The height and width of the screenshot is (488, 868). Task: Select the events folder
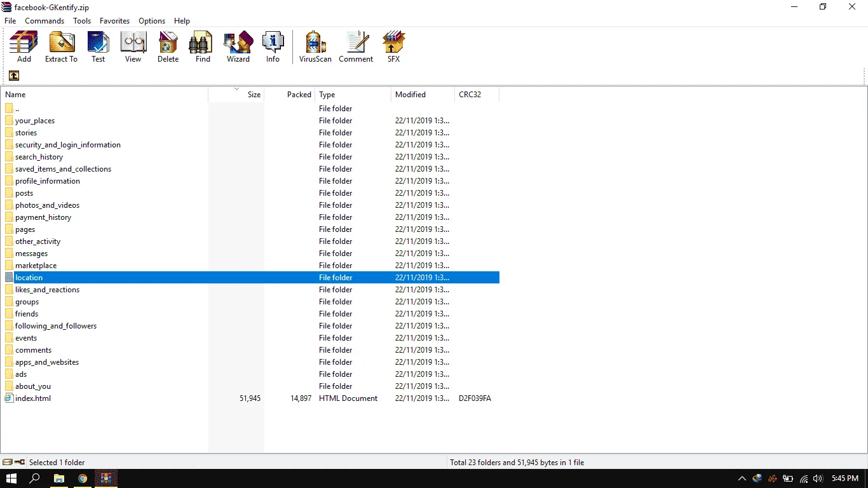coord(250,338)
